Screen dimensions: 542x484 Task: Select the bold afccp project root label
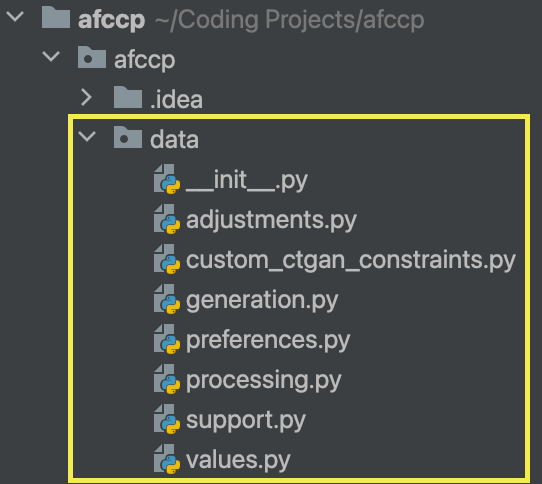pos(111,20)
